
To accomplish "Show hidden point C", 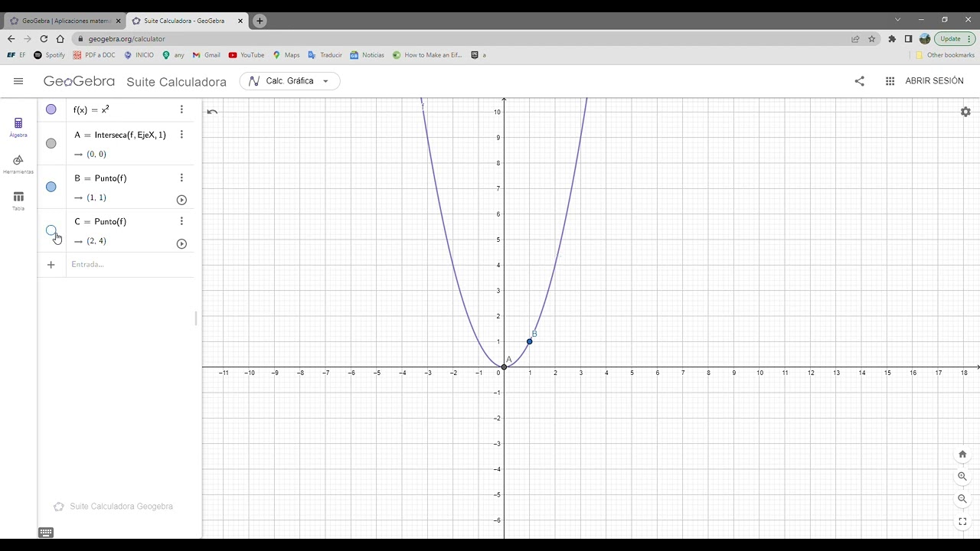I will click(51, 230).
